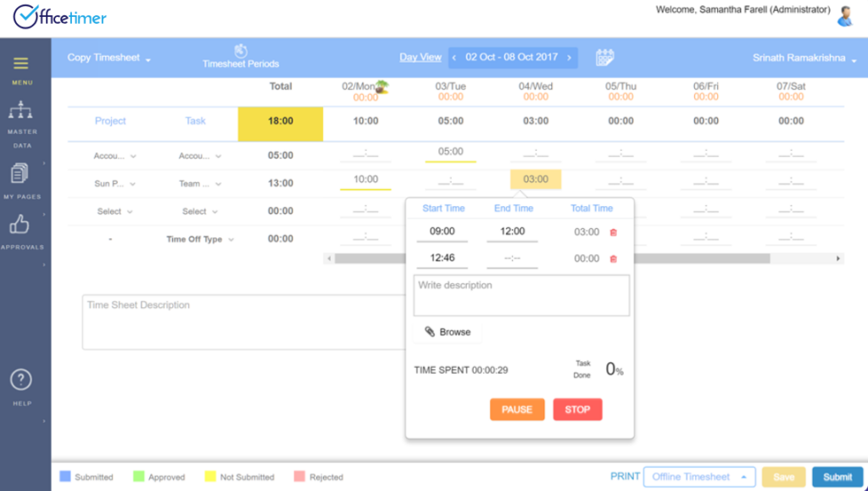Open the calendar picker icon
This screenshot has height=491, width=868.
(x=604, y=58)
